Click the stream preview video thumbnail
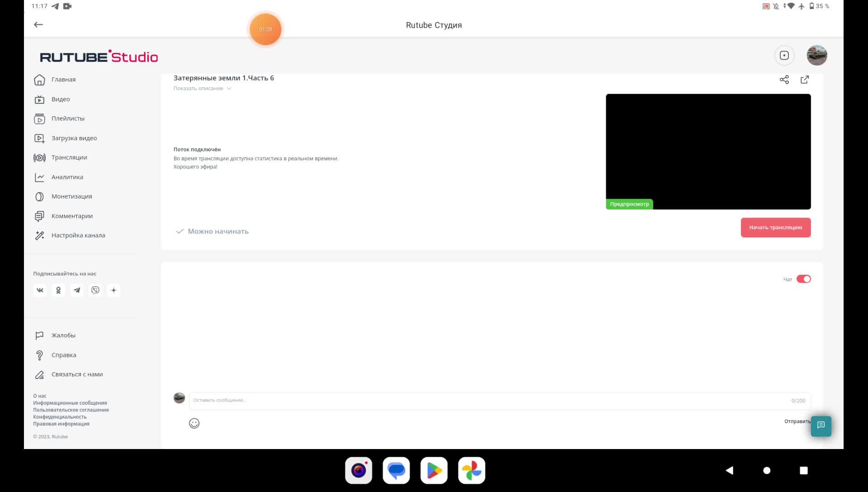Image resolution: width=868 pixels, height=492 pixels. click(708, 151)
